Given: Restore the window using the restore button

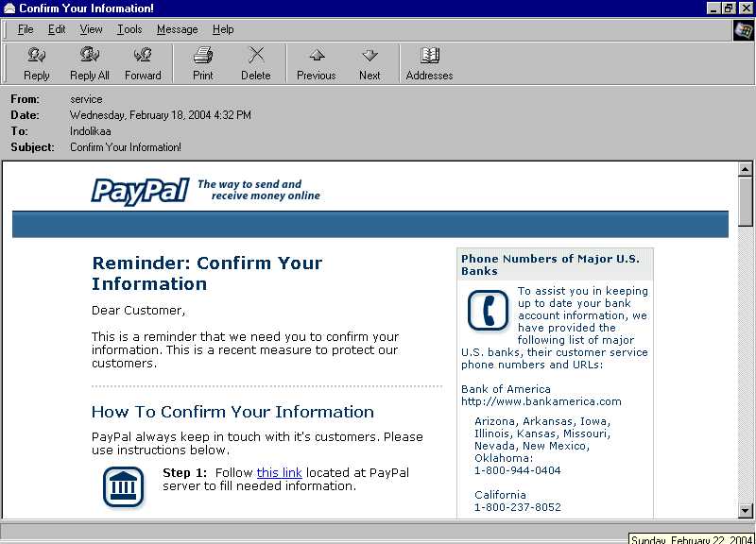Looking at the screenshot, I should 729,8.
